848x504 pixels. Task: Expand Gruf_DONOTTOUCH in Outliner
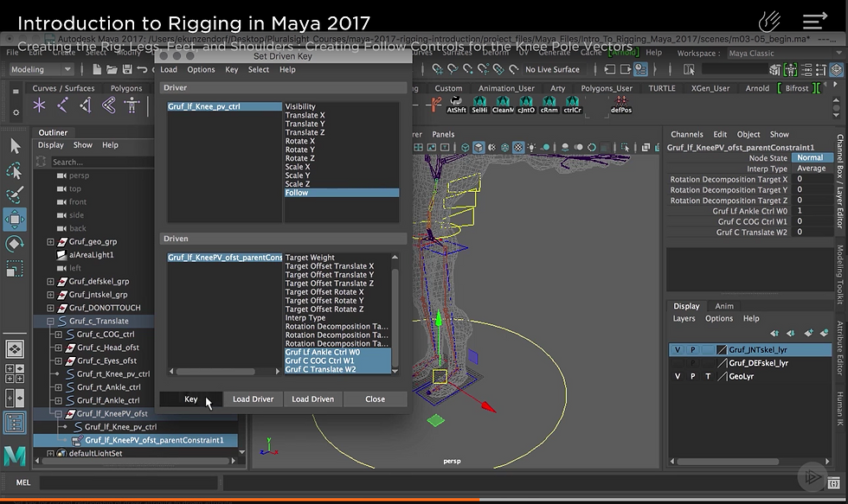click(x=50, y=308)
